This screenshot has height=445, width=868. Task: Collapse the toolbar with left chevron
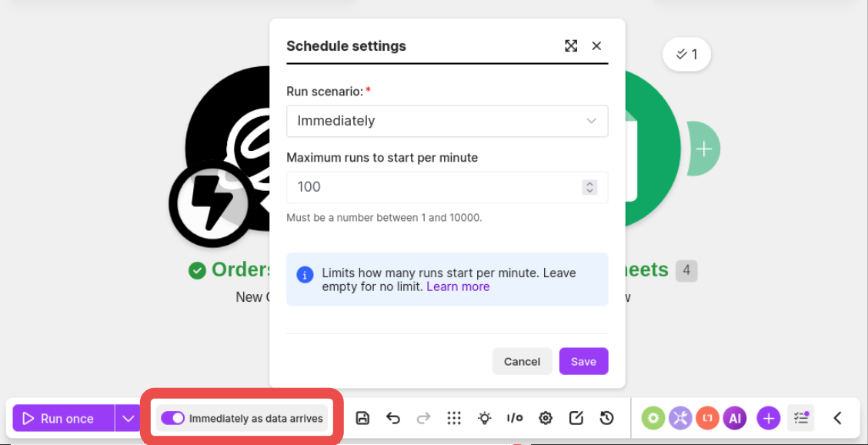coord(837,418)
